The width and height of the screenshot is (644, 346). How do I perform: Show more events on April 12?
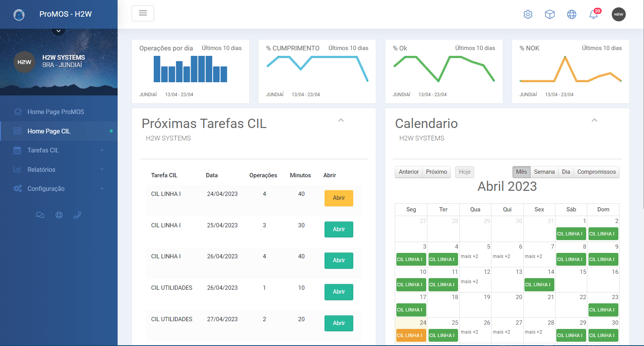(x=469, y=282)
